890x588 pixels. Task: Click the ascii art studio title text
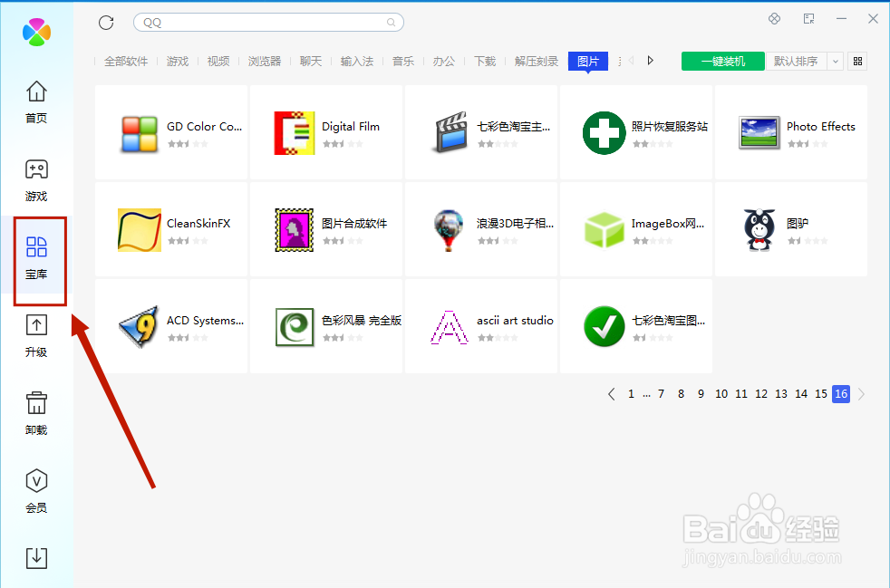point(515,321)
